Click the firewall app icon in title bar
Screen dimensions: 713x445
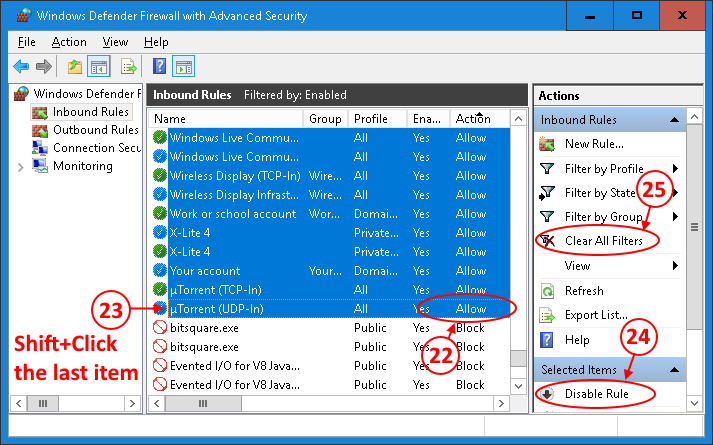coord(23,15)
